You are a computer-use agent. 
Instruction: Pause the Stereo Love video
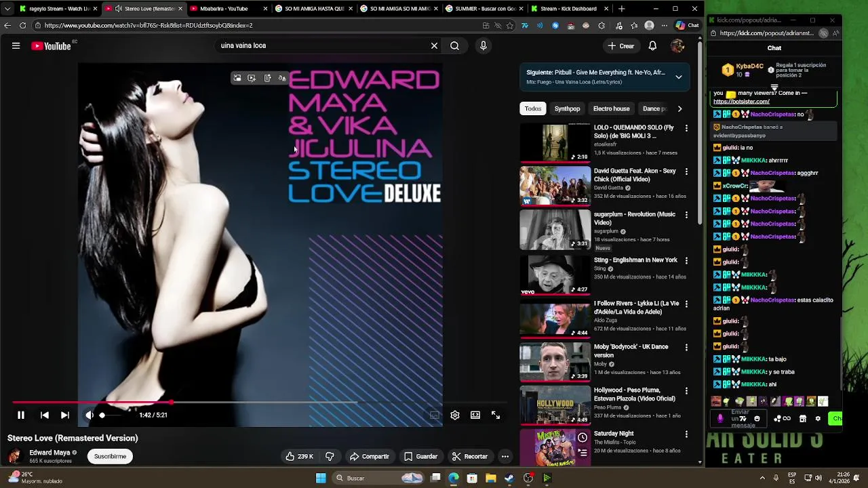(x=21, y=415)
